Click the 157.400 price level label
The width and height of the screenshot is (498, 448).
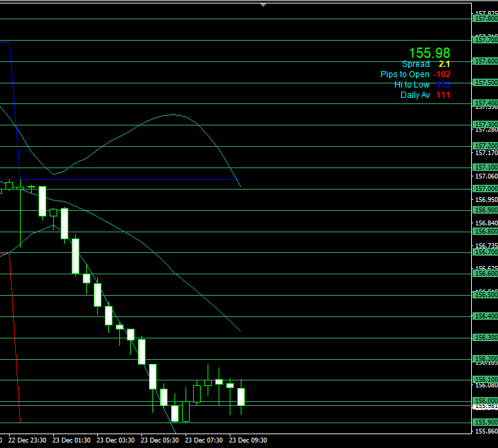tap(485, 103)
